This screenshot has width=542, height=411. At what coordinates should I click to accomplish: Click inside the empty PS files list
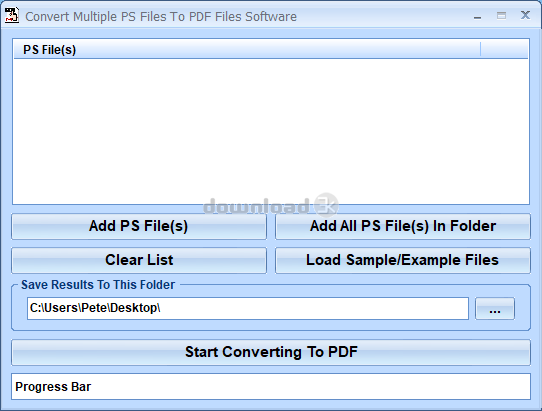pos(271,131)
